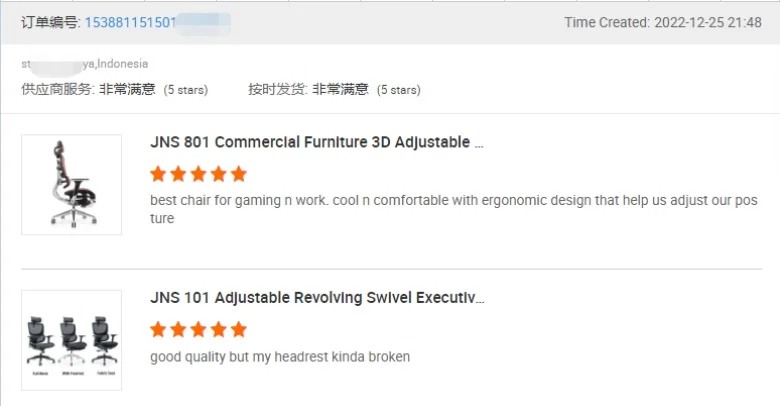Click the 供应商服务 rating label
The width and height of the screenshot is (780, 406).
pyautogui.click(x=58, y=89)
